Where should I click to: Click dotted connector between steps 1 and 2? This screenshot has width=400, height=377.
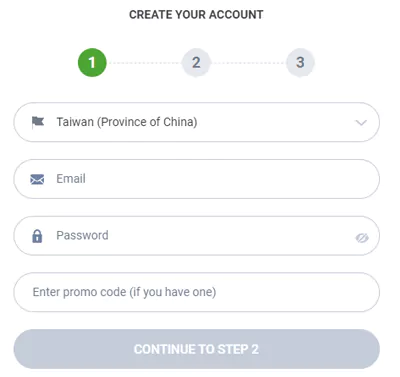coord(144,63)
